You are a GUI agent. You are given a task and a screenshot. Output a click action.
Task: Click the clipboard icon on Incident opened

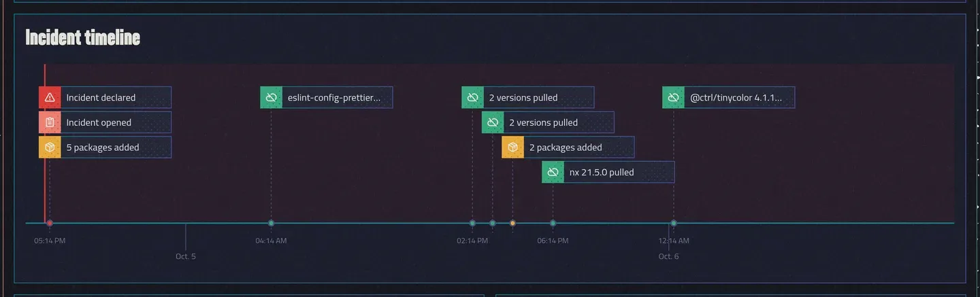tap(50, 122)
